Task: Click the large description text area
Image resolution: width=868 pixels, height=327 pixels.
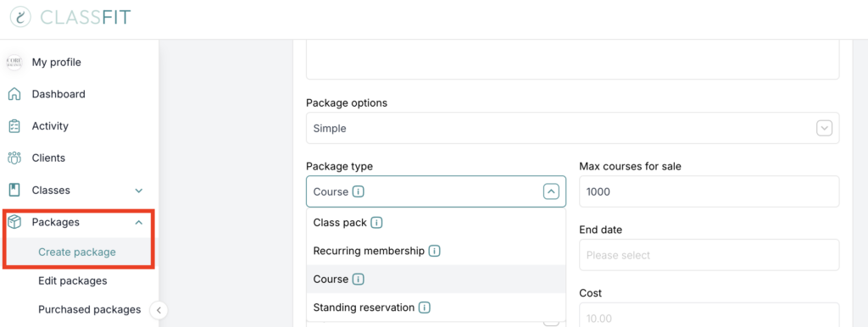Action: 572,59
